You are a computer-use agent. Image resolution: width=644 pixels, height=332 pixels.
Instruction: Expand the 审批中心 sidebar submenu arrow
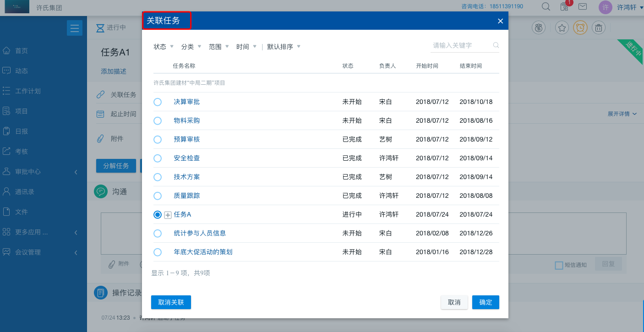point(76,172)
